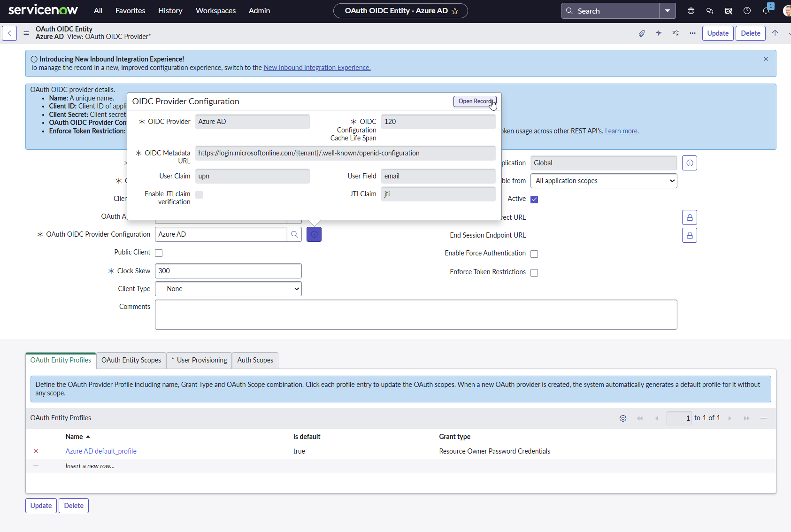Image resolution: width=791 pixels, height=532 pixels.
Task: Click the notifications bell icon
Action: tap(766, 11)
